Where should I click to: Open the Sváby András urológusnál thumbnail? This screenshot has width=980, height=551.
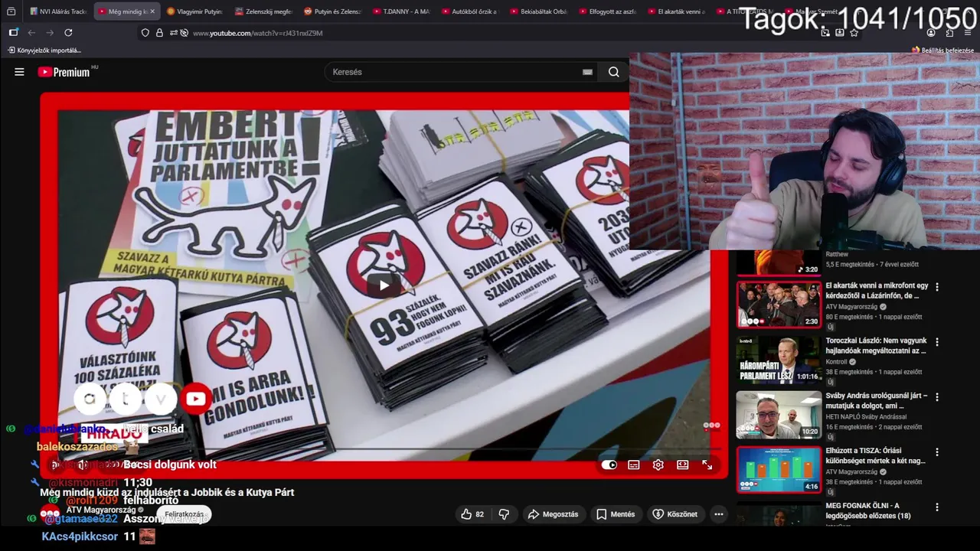click(x=779, y=414)
